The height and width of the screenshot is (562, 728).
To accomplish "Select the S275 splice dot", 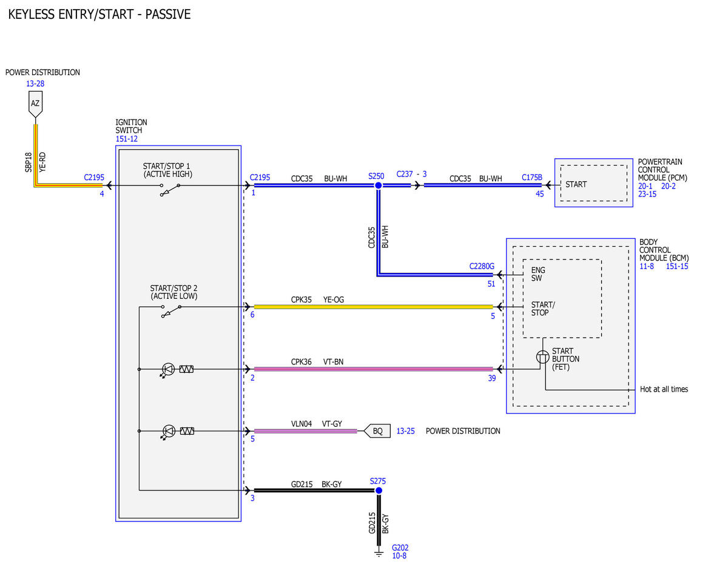I will [378, 490].
